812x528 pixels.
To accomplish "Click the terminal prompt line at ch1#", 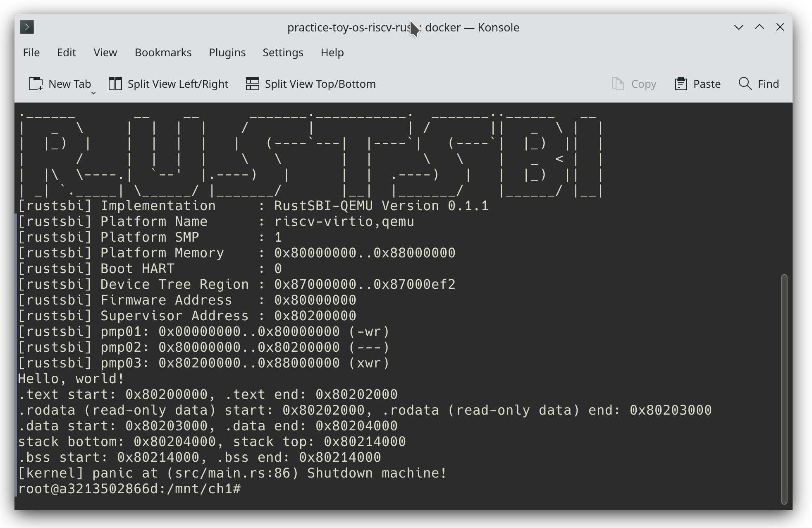I will click(x=129, y=489).
